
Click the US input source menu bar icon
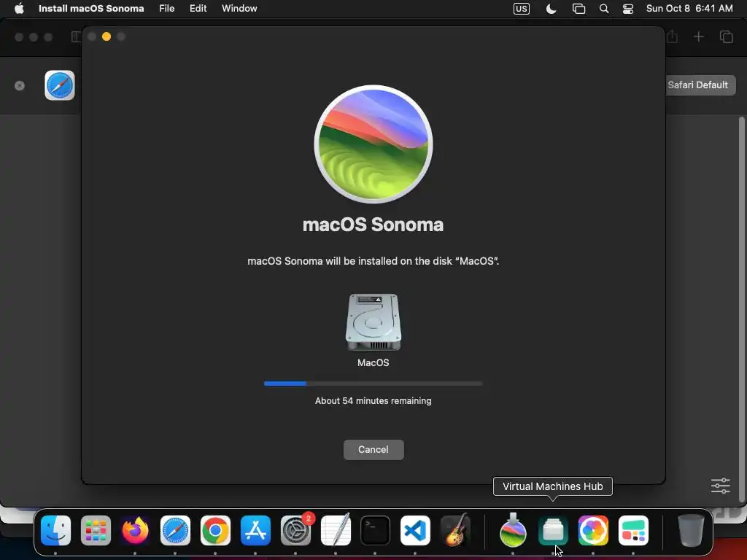521,9
